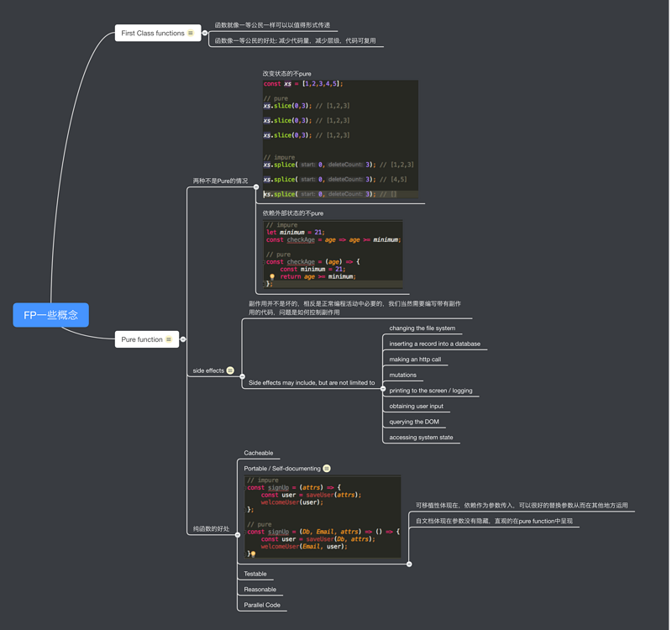The image size is (672, 630).
Task: Collapse the side effects branch
Action: point(242,376)
